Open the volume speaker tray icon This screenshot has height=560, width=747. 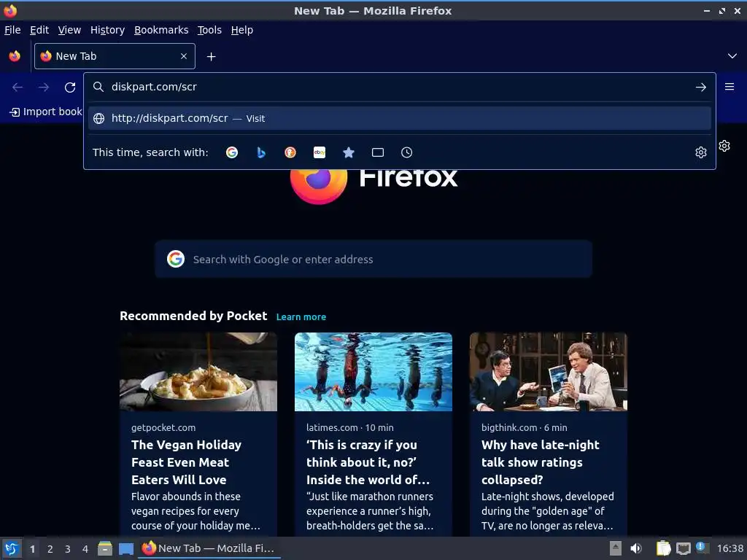(636, 548)
